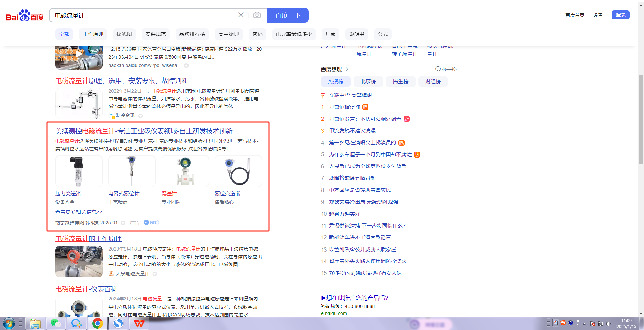This screenshot has width=644, height=330.
Task: Select the 工作原理 filter tab
Action: 93,34
